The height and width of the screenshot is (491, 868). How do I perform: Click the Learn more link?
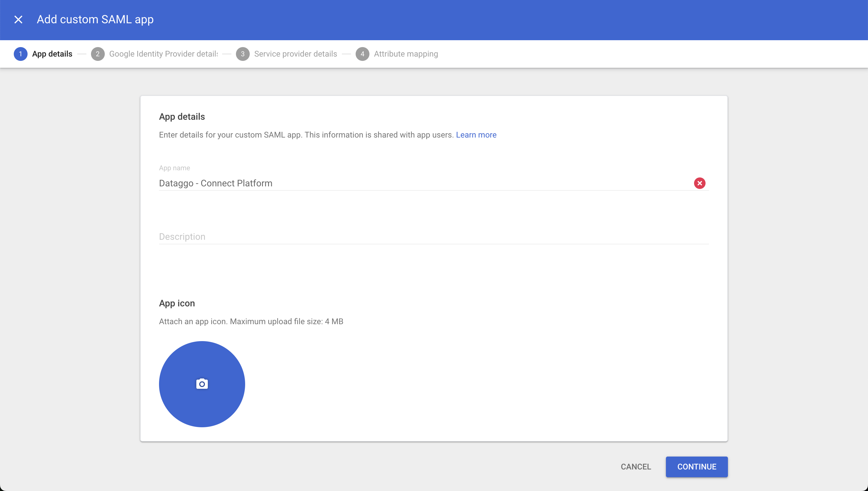[476, 135]
